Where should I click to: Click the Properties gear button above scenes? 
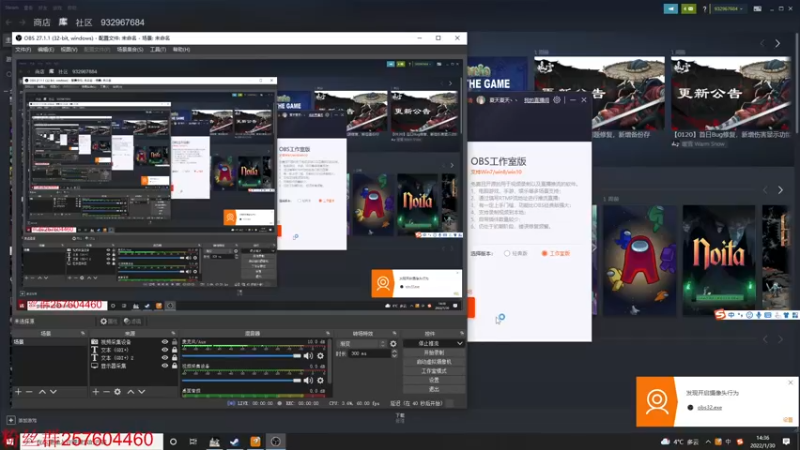[x=108, y=321]
